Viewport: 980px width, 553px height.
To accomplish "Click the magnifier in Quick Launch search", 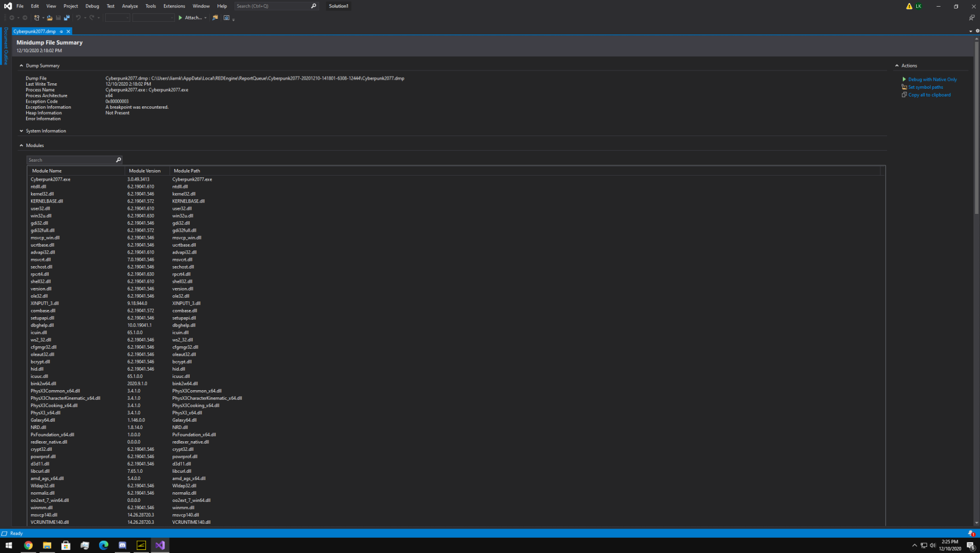I will 314,6.
